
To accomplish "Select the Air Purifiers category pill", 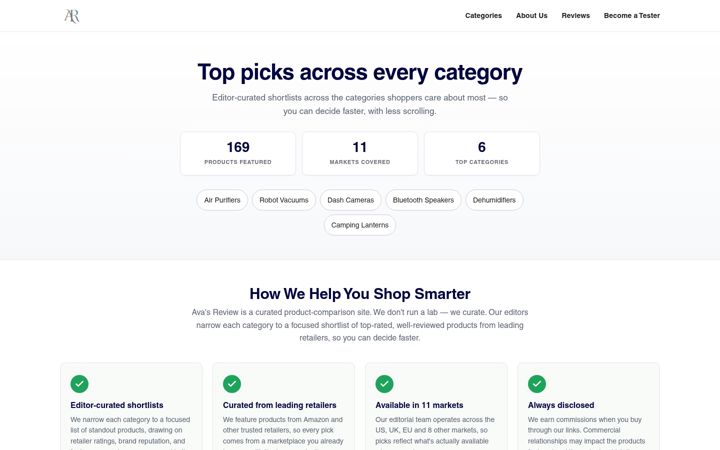I will pyautogui.click(x=222, y=200).
